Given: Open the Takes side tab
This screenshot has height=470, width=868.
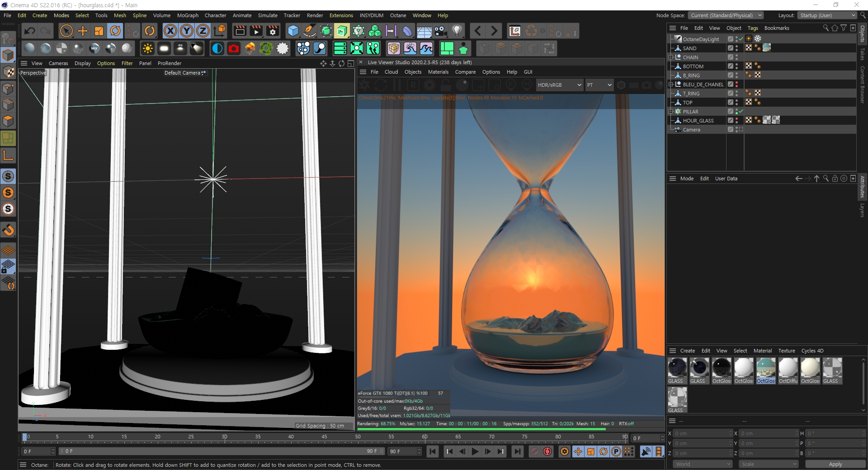Looking at the screenshot, I should [862, 54].
